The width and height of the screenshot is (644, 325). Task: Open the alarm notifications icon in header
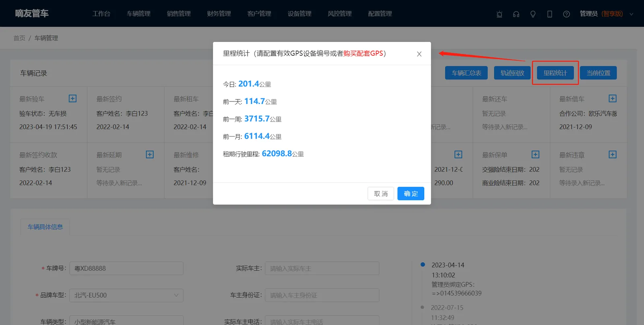499,14
